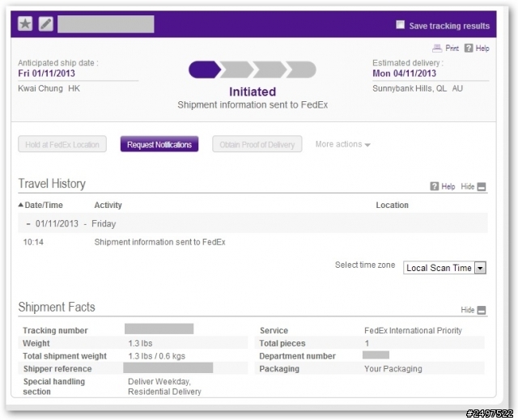Click Obtain Proof of Delivery button
This screenshot has width=518, height=420.
(x=257, y=144)
